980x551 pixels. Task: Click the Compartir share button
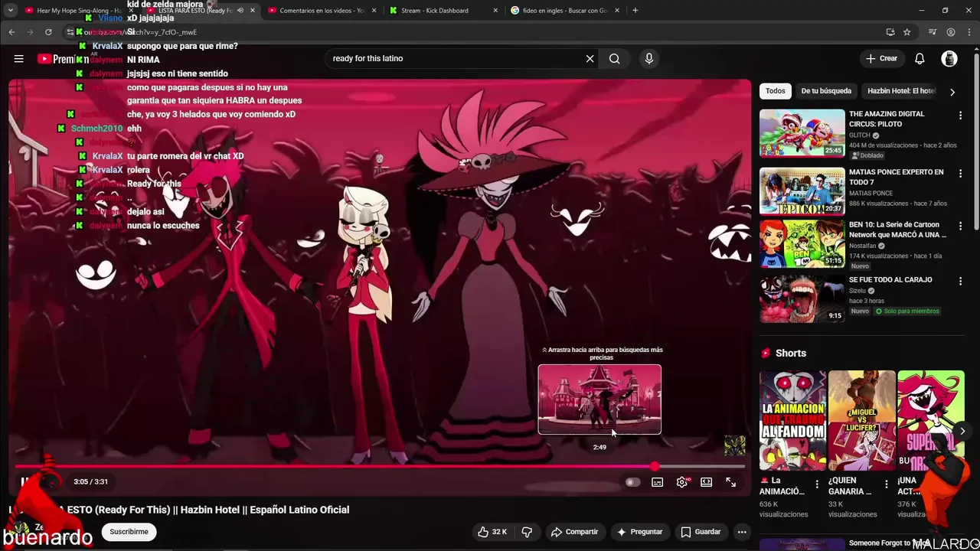[574, 532]
